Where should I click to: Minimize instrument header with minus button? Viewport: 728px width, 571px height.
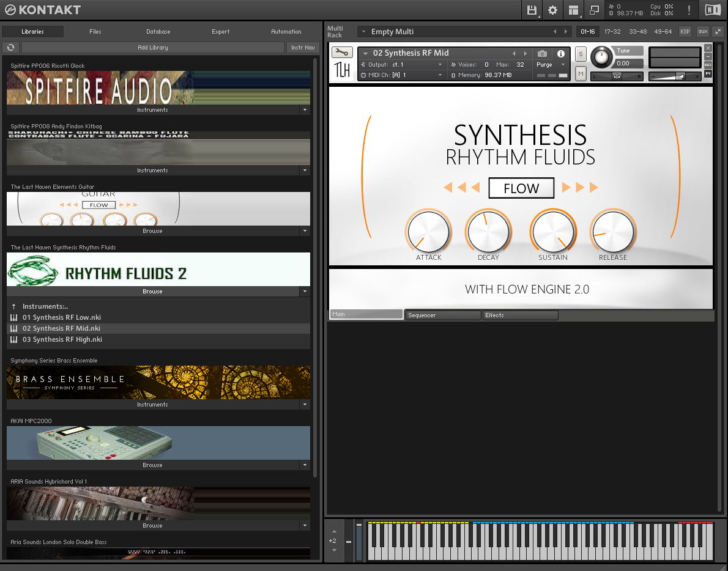[x=708, y=56]
